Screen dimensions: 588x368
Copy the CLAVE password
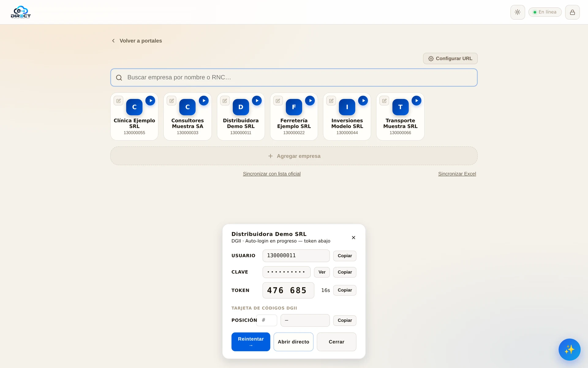tap(345, 272)
